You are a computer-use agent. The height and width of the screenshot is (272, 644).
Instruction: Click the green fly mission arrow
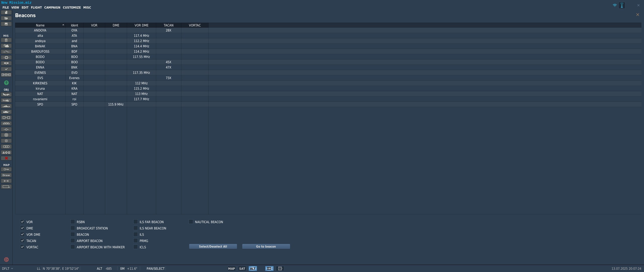click(x=6, y=83)
